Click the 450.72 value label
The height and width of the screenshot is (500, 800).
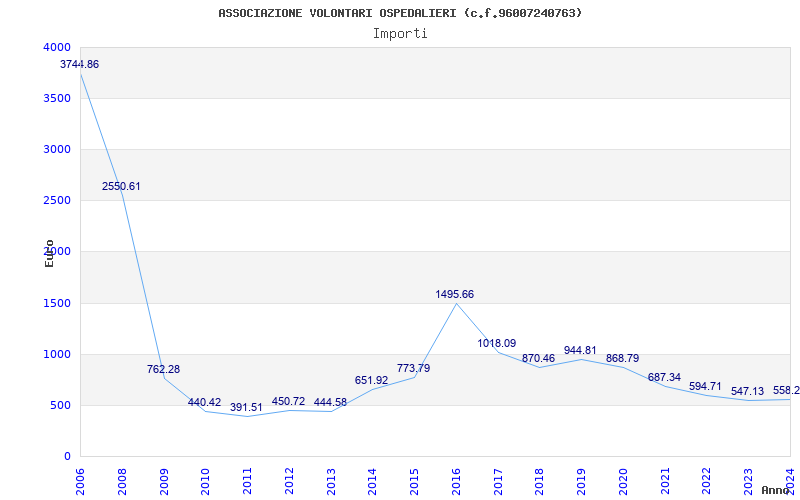click(x=288, y=401)
